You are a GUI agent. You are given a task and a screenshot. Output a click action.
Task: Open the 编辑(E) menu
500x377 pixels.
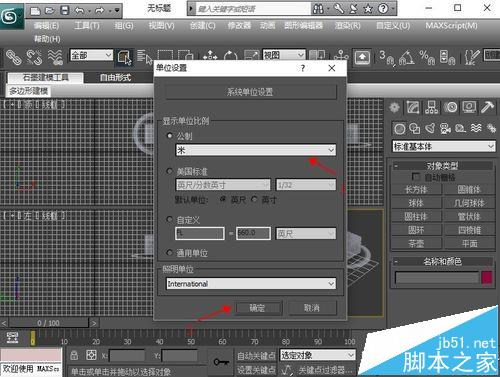tap(47, 26)
